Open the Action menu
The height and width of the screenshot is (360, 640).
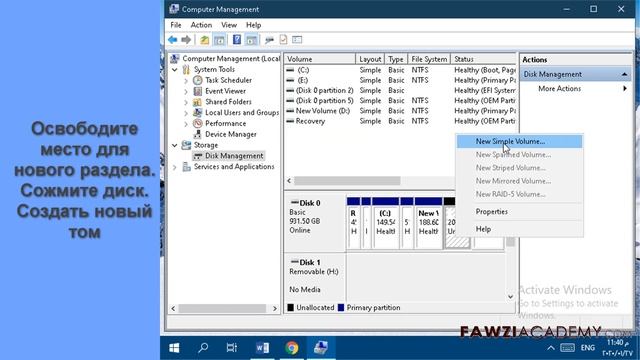pos(201,25)
